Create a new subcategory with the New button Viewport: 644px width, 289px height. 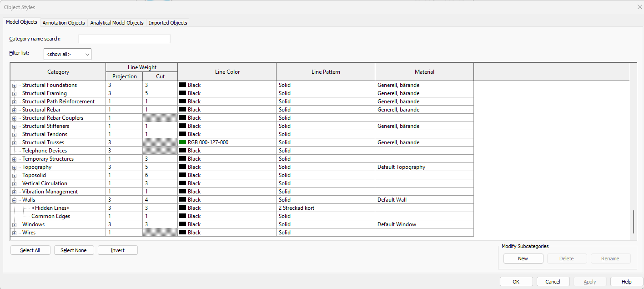pos(523,258)
